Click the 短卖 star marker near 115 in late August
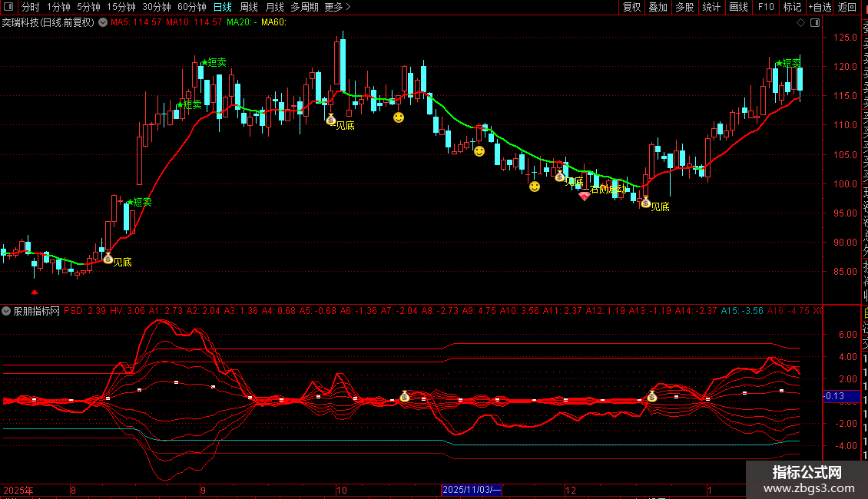Image resolution: width=868 pixels, height=499 pixels. [181, 104]
